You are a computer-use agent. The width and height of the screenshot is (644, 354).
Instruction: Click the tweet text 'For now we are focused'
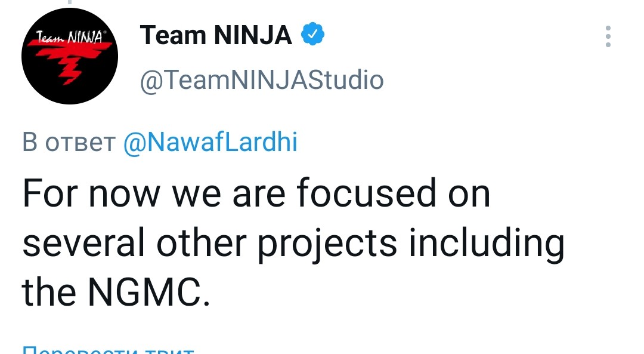point(229,192)
